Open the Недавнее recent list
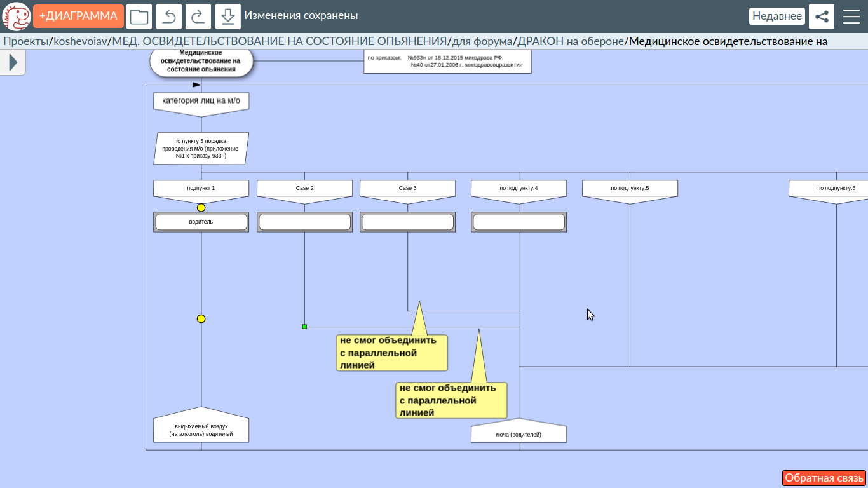Screen dimensions: 868x488 pos(777,17)
